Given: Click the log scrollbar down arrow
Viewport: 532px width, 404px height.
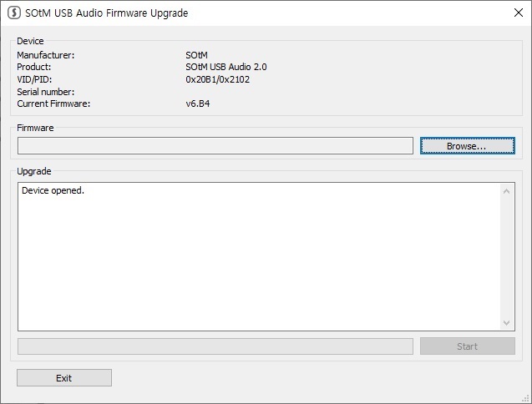Looking at the screenshot, I should [507, 323].
